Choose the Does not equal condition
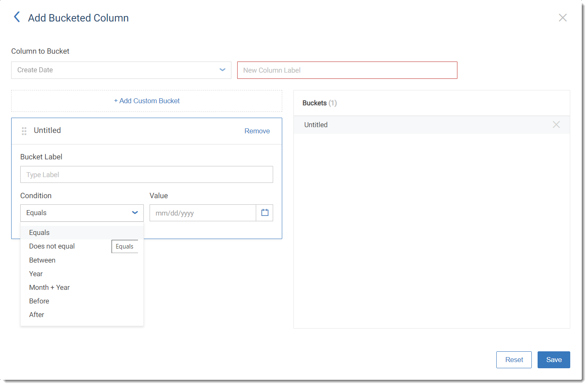The image size is (588, 386). pos(52,246)
